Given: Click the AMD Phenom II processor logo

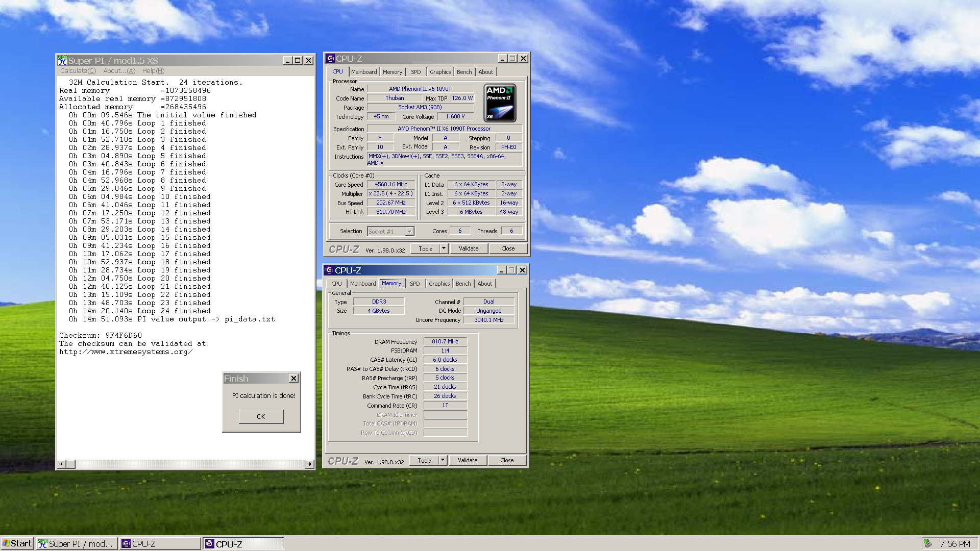Looking at the screenshot, I should click(500, 103).
